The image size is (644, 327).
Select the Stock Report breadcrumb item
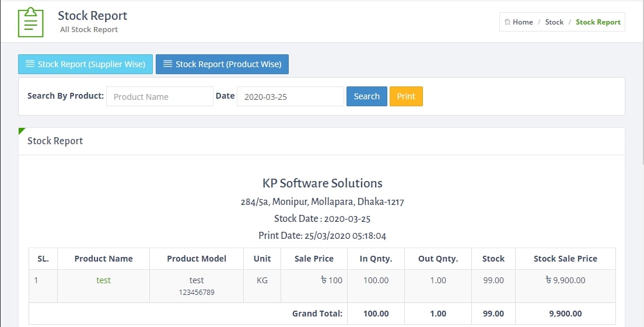click(x=598, y=22)
